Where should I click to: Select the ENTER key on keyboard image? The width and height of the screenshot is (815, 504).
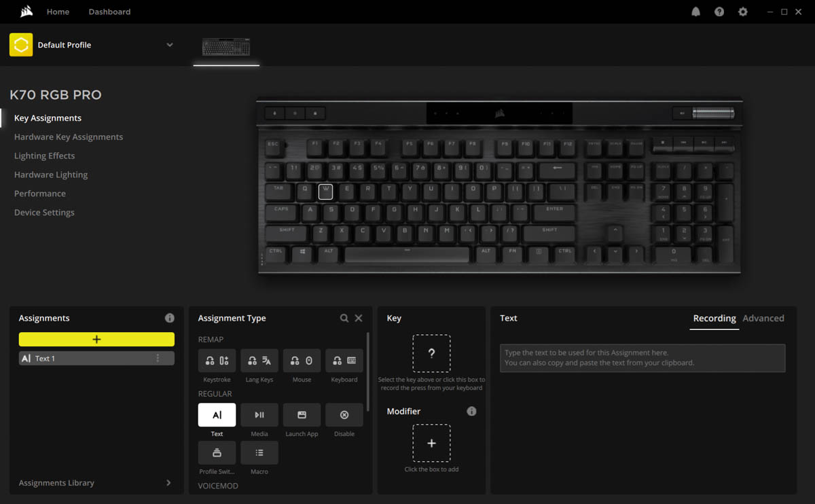pos(554,212)
